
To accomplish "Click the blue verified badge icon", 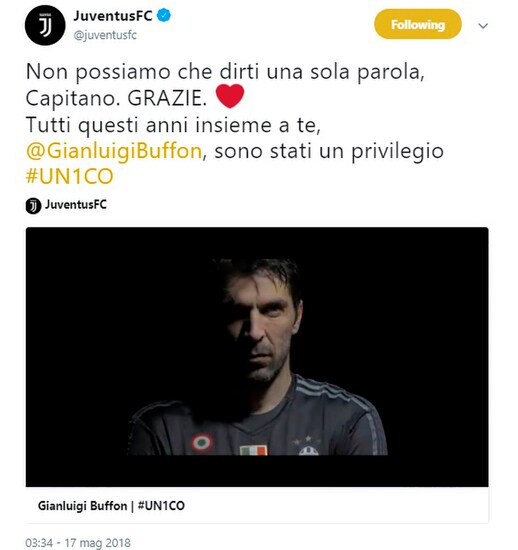I will point(163,16).
